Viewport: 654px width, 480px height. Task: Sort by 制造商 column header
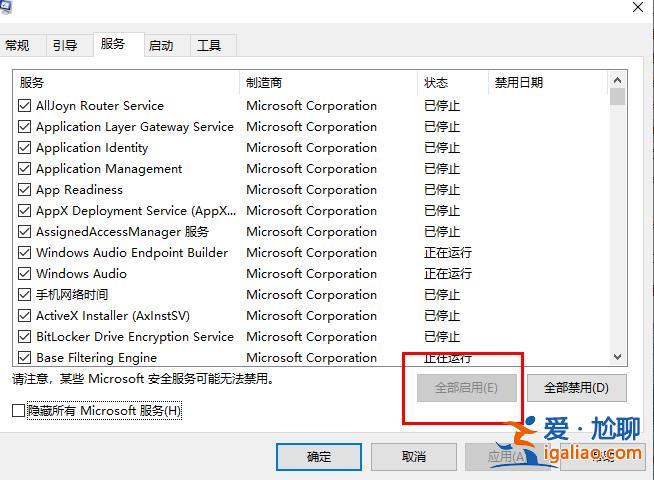[x=328, y=83]
